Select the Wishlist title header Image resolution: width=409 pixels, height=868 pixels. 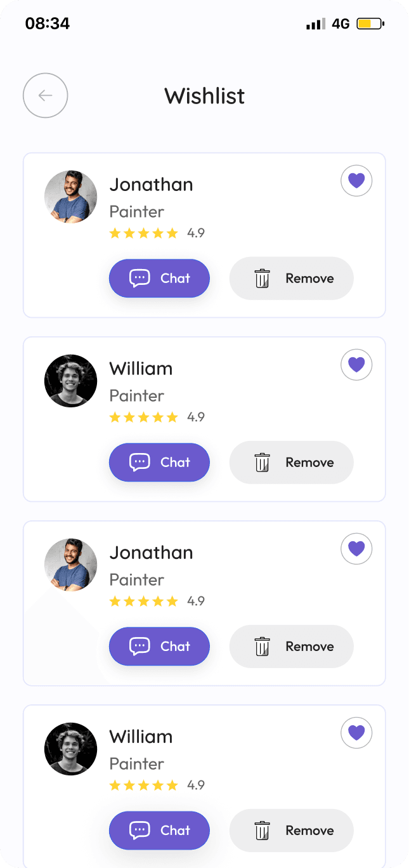point(204,95)
